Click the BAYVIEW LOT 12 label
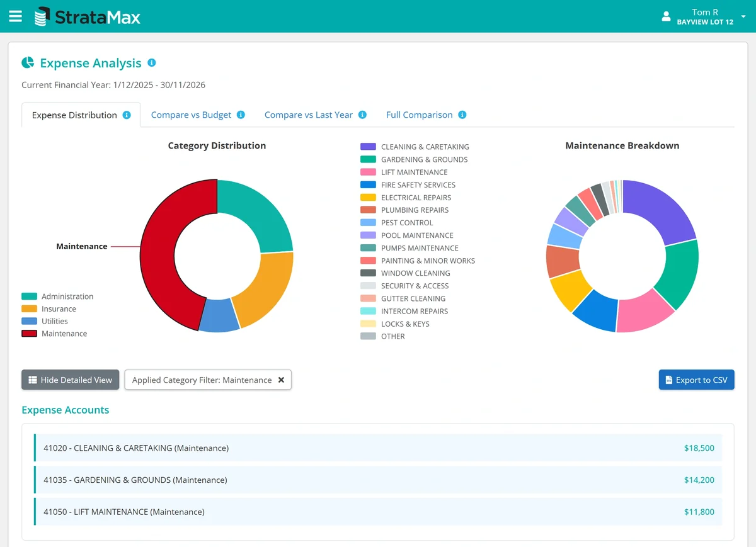 [705, 22]
